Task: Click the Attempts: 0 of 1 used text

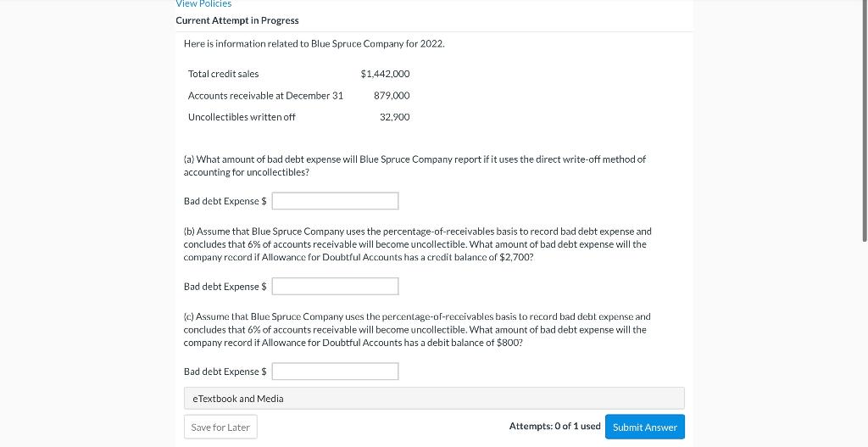Action: tap(554, 427)
